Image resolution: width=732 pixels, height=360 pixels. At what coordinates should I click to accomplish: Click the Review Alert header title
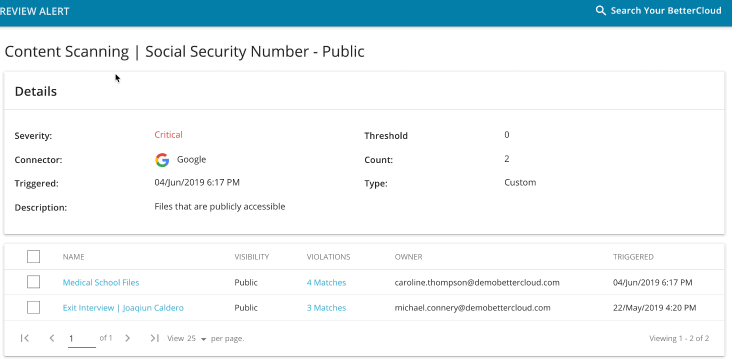(35, 11)
